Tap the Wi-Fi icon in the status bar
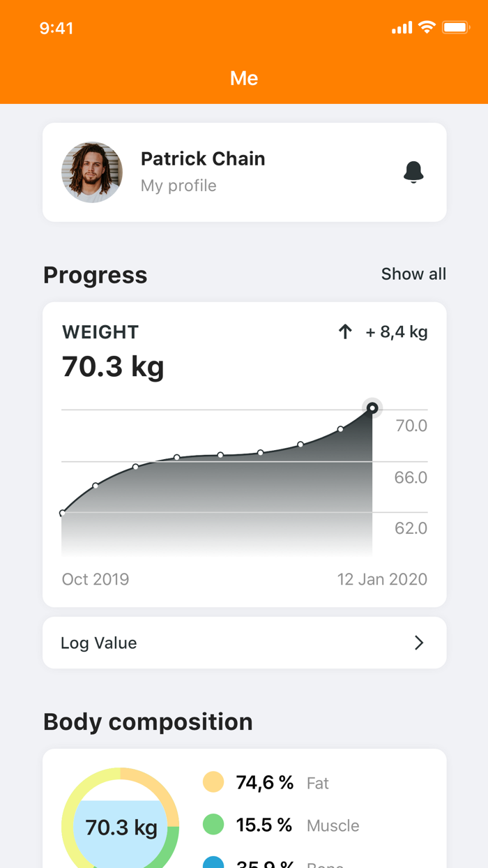Viewport: 488px width, 868px height. coord(427,28)
